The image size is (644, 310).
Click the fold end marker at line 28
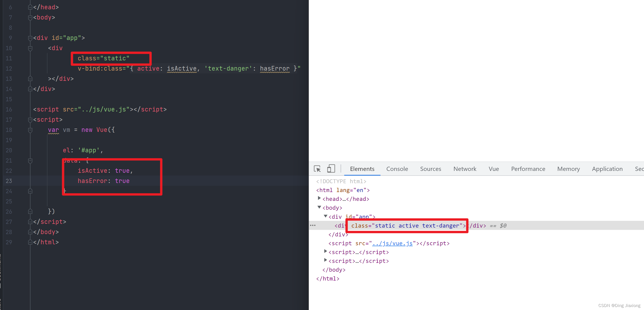30,232
